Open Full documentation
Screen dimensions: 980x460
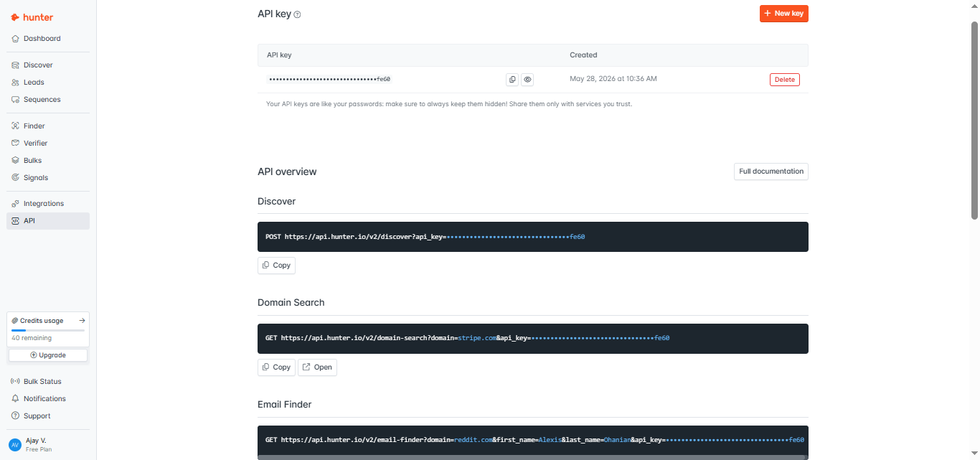coord(771,172)
